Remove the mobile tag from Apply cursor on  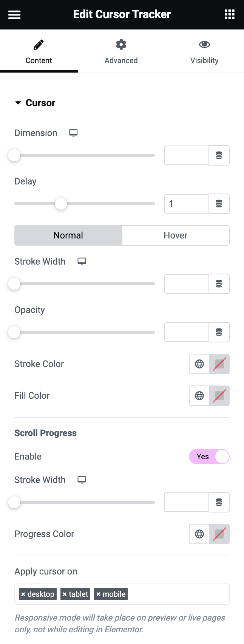(x=100, y=594)
